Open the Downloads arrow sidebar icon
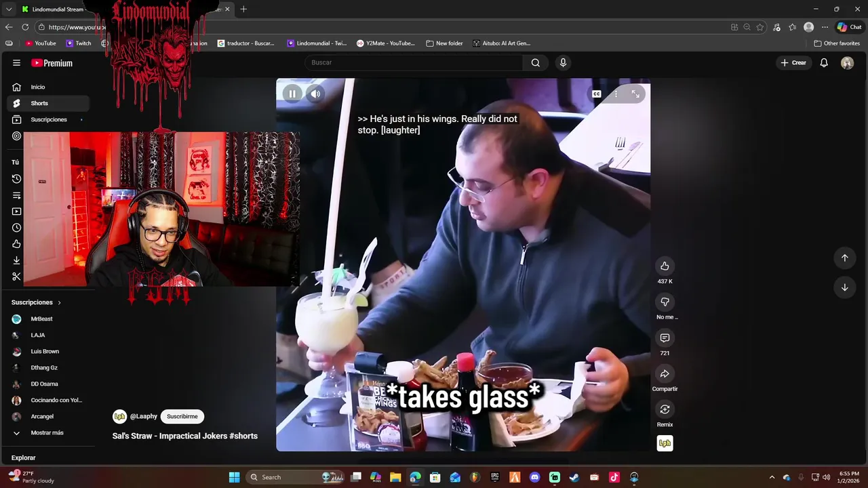Viewport: 868px width, 488px height. pos(16,260)
